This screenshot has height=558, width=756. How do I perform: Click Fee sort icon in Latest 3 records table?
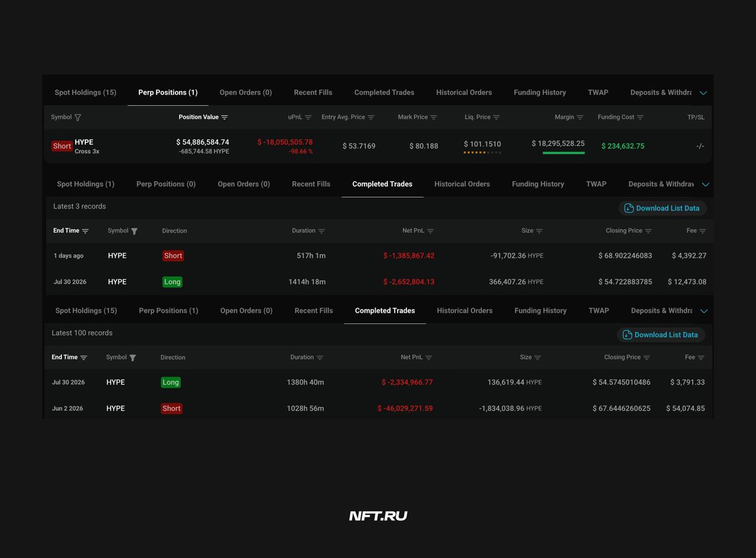point(702,231)
